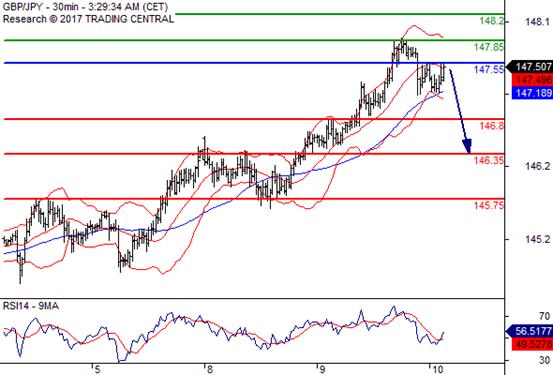Screen dimensions: 553x375
Task: Click the date marker 9 on time axis
Action: (x=322, y=370)
